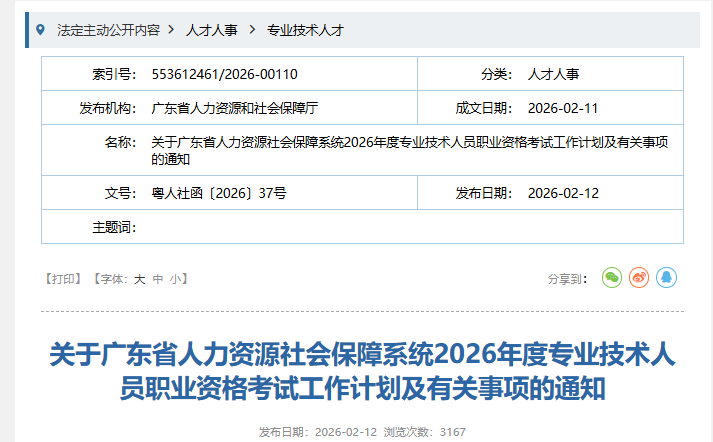Open 专业技术人才 breadcrumb item
713x442 pixels.
tap(304, 30)
